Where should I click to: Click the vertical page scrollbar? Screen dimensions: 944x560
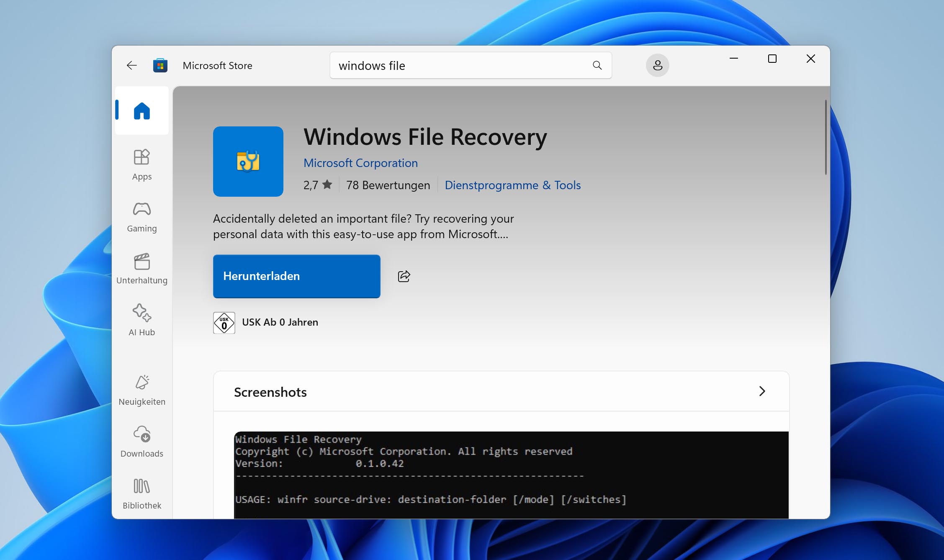point(826,137)
